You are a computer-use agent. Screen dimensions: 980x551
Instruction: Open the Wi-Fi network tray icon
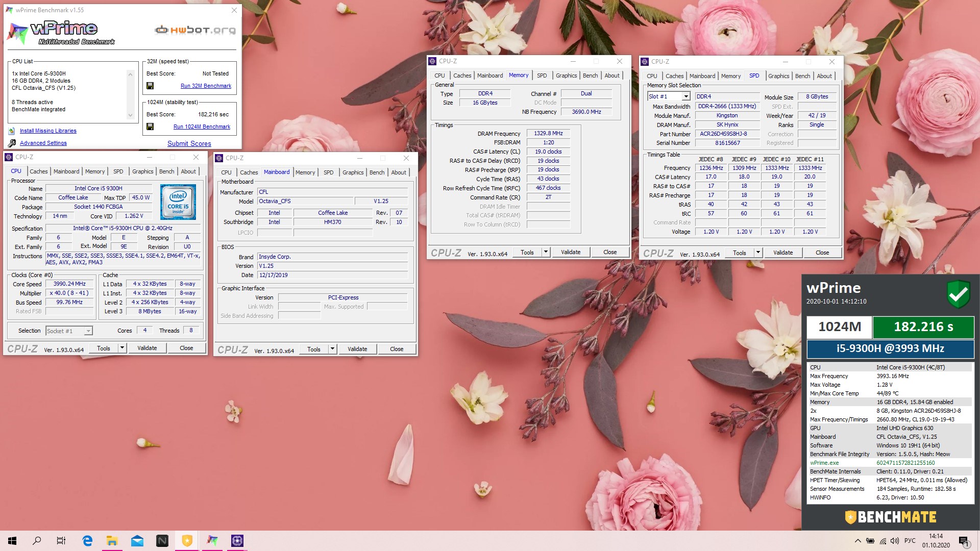(883, 541)
